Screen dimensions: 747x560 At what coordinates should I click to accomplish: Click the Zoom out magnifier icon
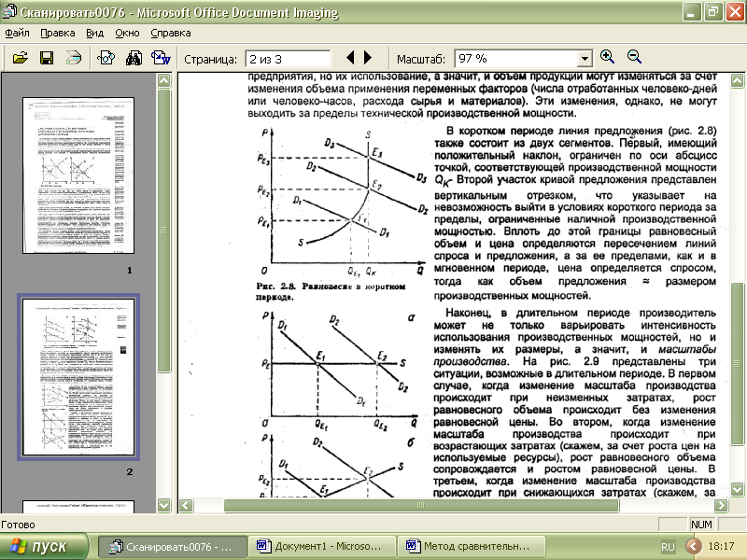(635, 57)
